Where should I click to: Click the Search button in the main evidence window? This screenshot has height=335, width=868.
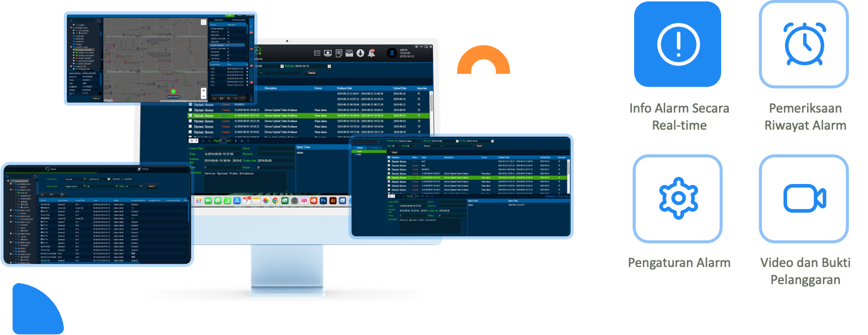[311, 73]
